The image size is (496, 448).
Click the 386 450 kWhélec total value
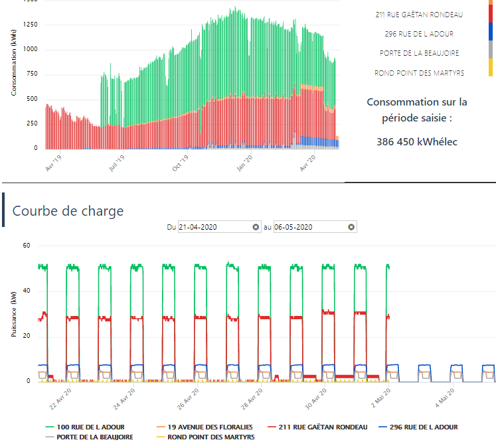[x=417, y=142]
